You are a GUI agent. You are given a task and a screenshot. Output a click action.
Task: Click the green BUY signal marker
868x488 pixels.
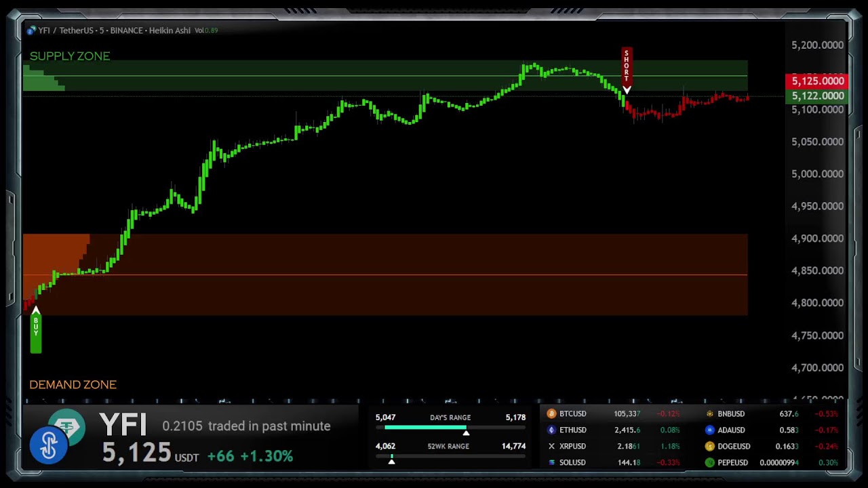click(36, 331)
